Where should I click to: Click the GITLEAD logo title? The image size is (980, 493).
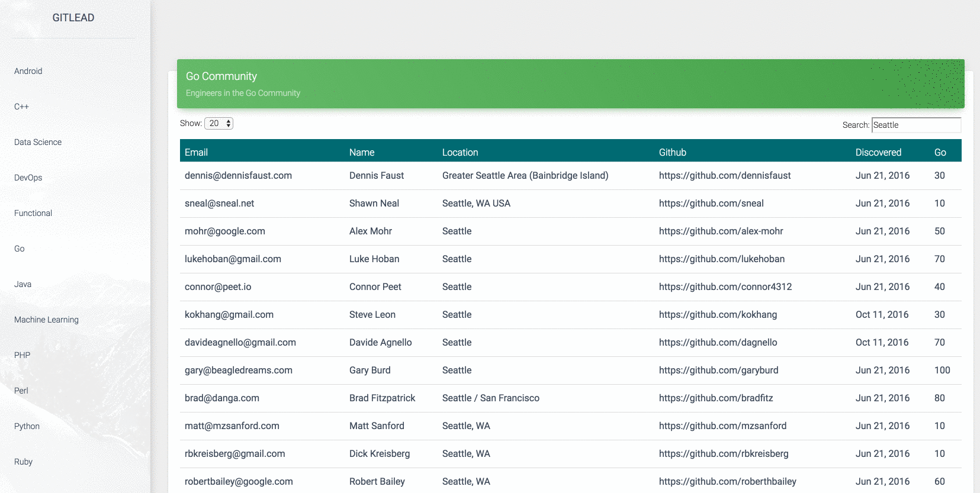click(x=73, y=18)
